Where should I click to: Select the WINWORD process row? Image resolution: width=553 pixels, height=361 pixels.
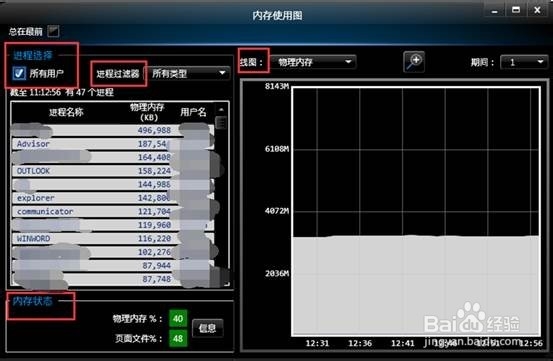pos(113,239)
